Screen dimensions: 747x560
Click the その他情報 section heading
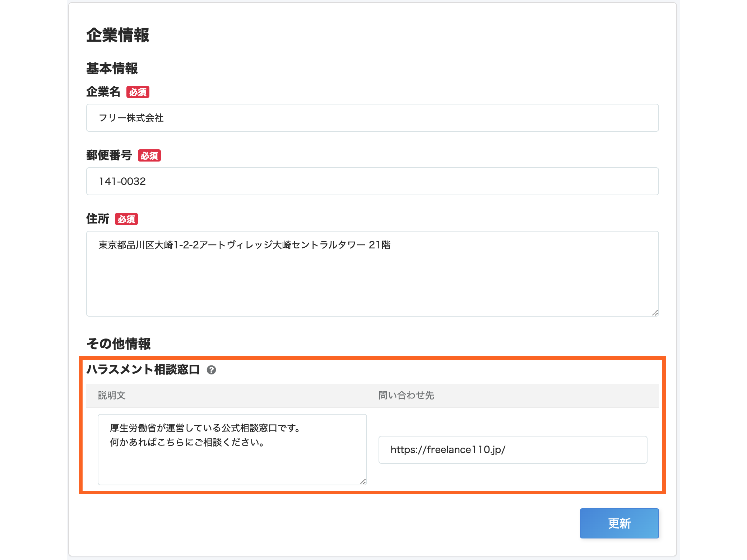tap(119, 344)
